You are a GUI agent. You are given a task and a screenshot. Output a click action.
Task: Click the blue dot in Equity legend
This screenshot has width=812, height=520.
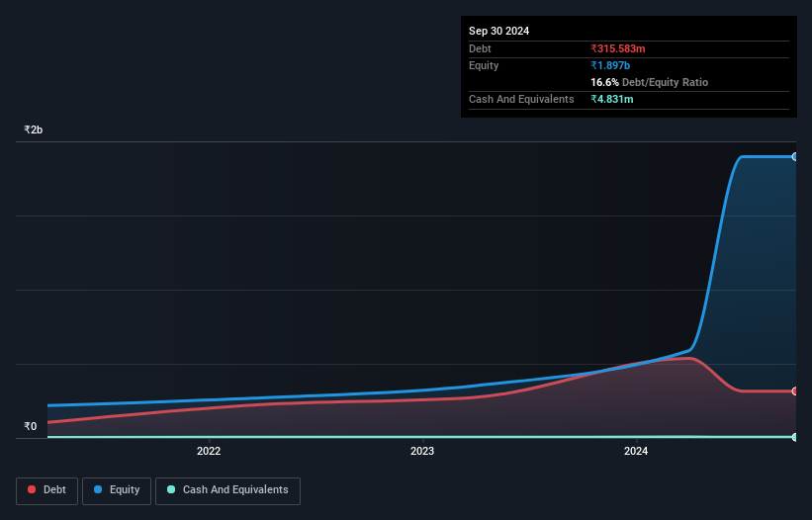[x=98, y=489]
